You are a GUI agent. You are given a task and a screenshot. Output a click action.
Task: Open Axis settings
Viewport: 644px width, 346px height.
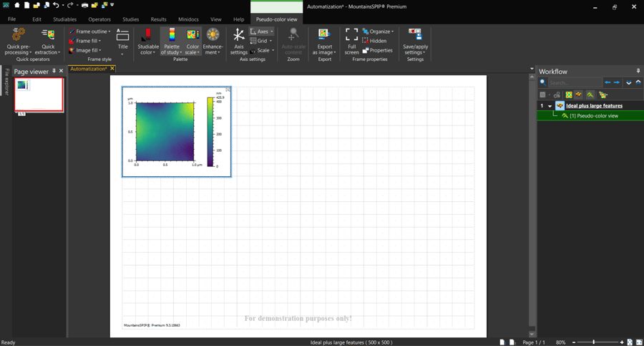[238, 41]
